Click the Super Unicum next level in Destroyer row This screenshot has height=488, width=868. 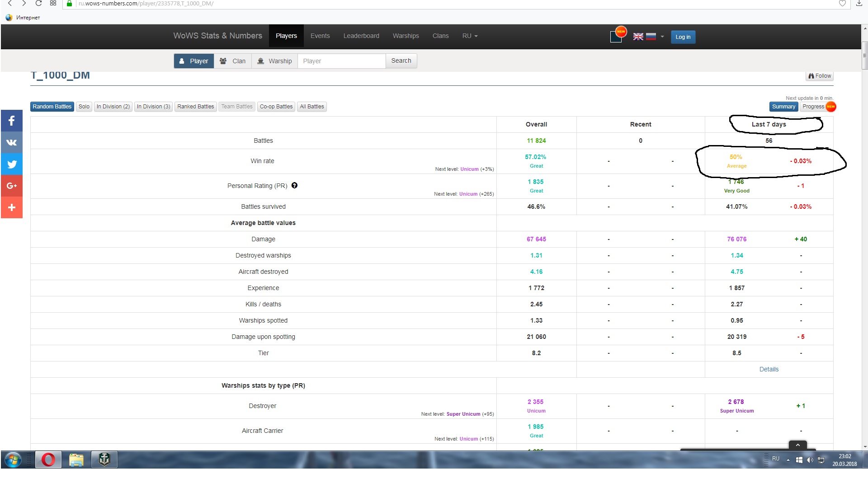tap(463, 414)
